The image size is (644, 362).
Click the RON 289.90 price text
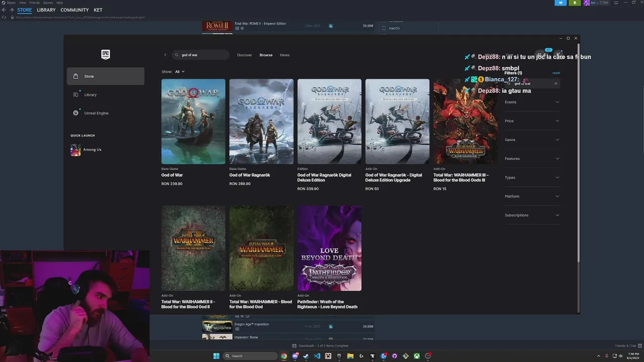click(240, 184)
